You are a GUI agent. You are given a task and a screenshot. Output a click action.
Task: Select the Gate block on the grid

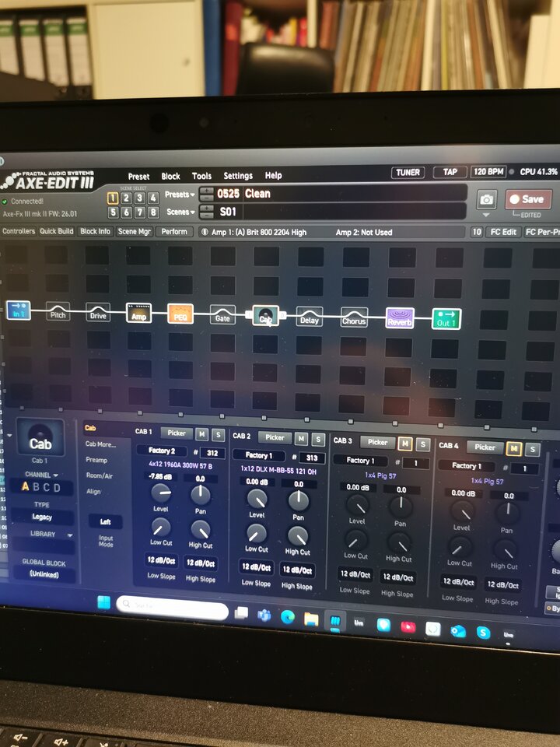coord(222,315)
